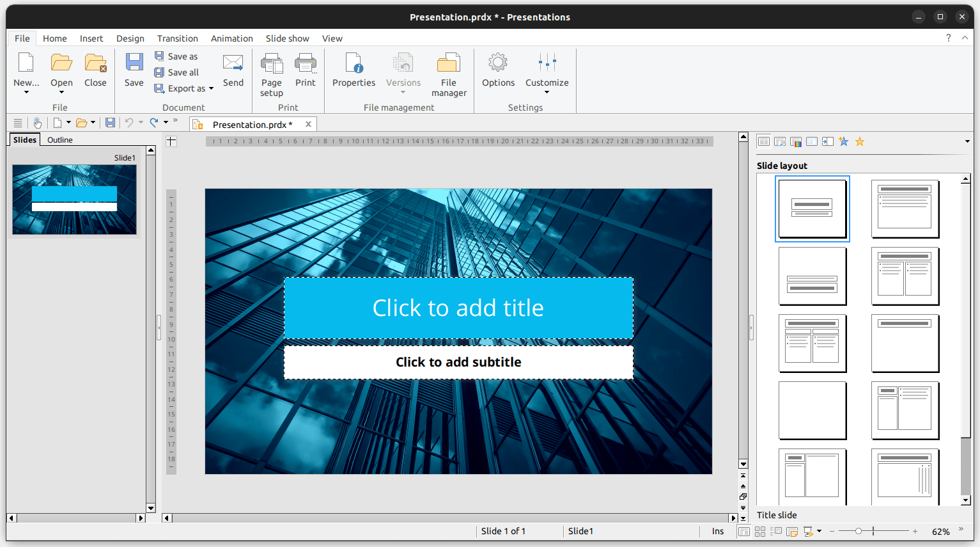980x547 pixels.
Task: Open the Transition menu in the menu bar
Action: pyautogui.click(x=177, y=38)
